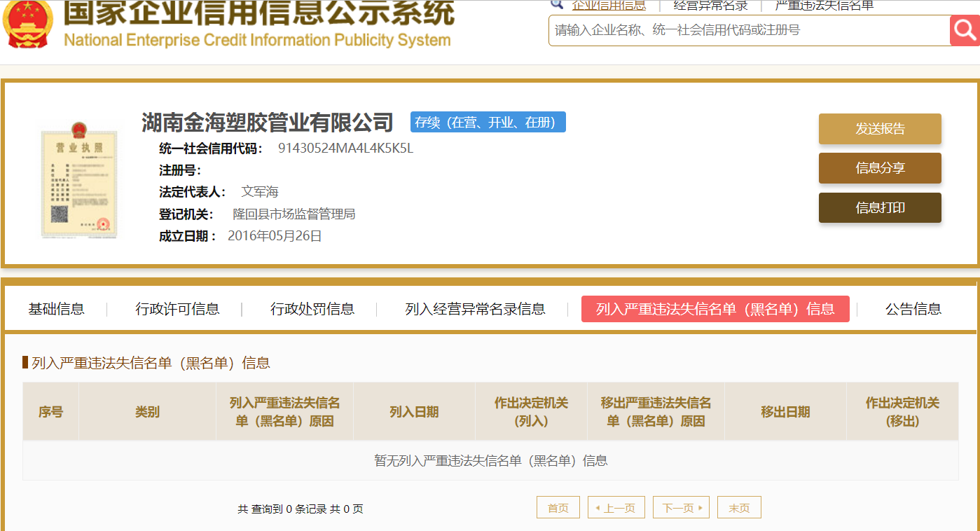The height and width of the screenshot is (531, 980).
Task: Select 企业信用信息 search category
Action: [609, 5]
